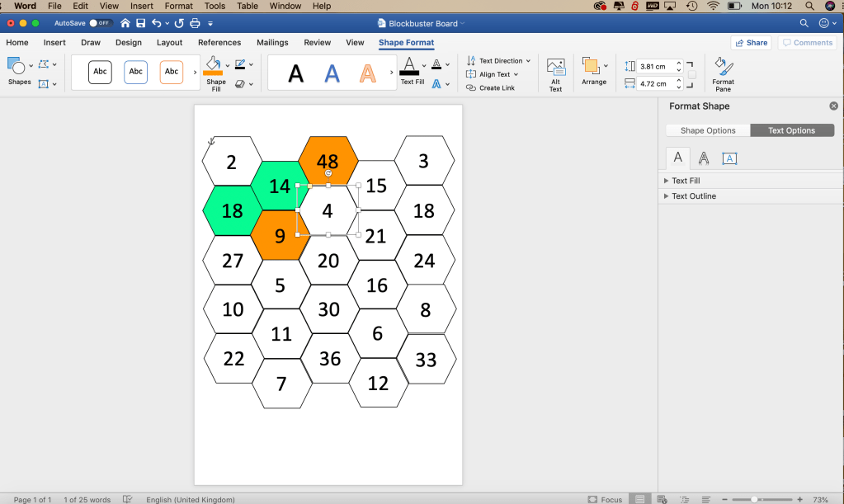Expand the Text Outline section
Viewport: 844px width, 504px height.
(693, 196)
